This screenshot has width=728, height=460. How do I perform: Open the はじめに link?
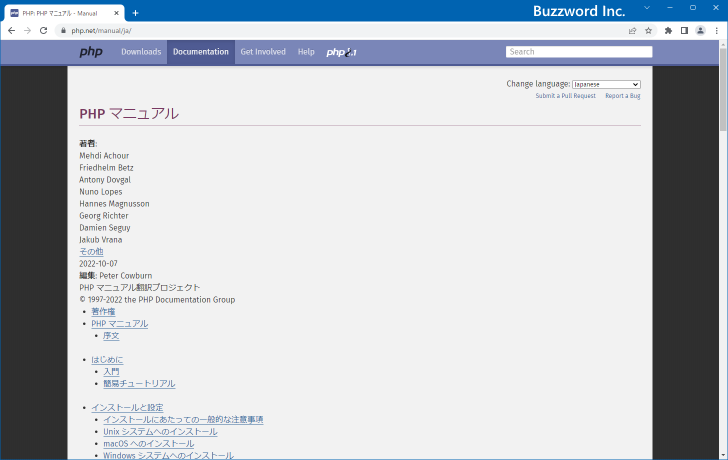coord(107,360)
